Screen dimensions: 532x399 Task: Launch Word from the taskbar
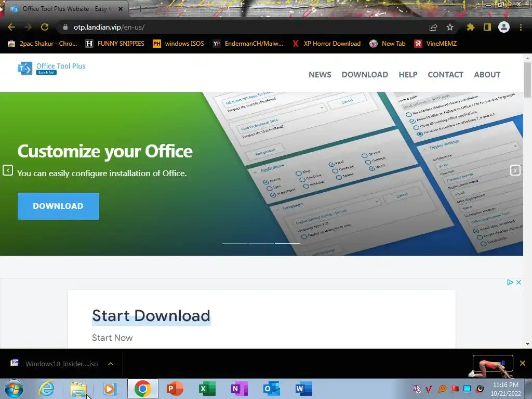303,389
